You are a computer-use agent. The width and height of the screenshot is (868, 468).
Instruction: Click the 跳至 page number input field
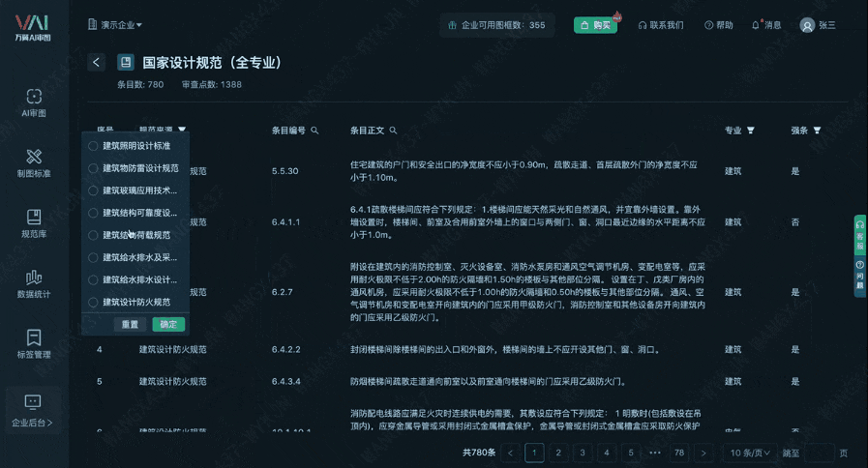(819, 453)
